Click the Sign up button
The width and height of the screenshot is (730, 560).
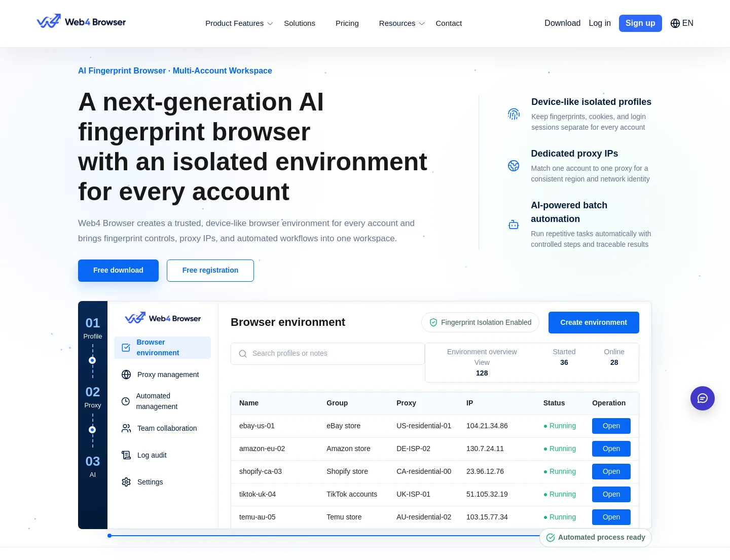[640, 23]
